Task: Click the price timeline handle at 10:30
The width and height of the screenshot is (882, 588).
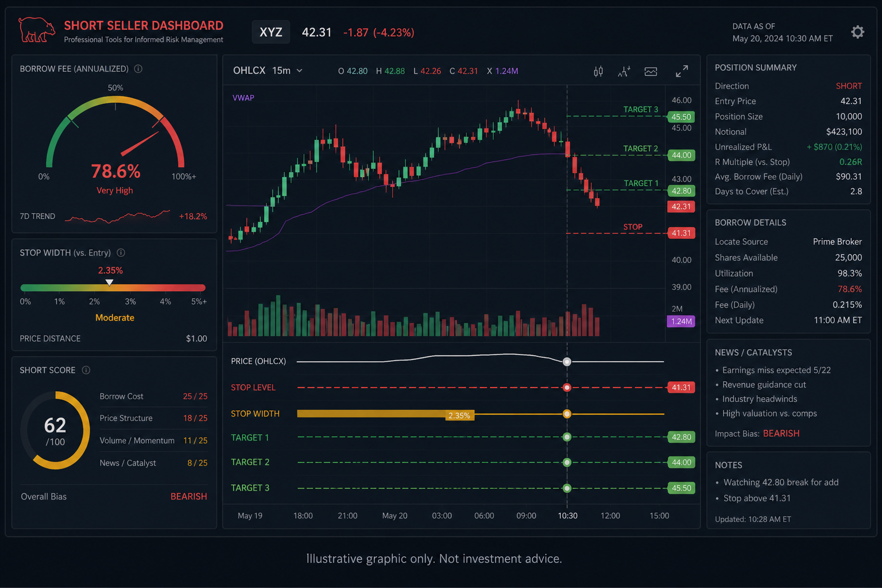Action: click(567, 362)
